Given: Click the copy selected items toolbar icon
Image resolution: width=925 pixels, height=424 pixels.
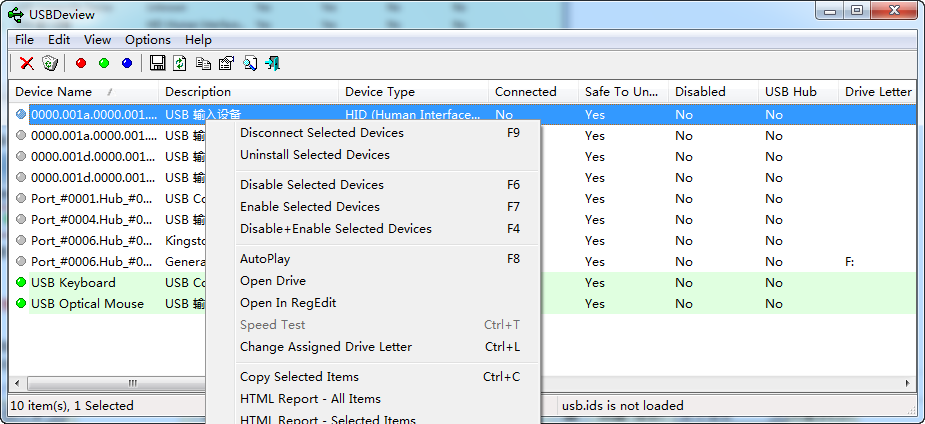Looking at the screenshot, I should pyautogui.click(x=203, y=64).
